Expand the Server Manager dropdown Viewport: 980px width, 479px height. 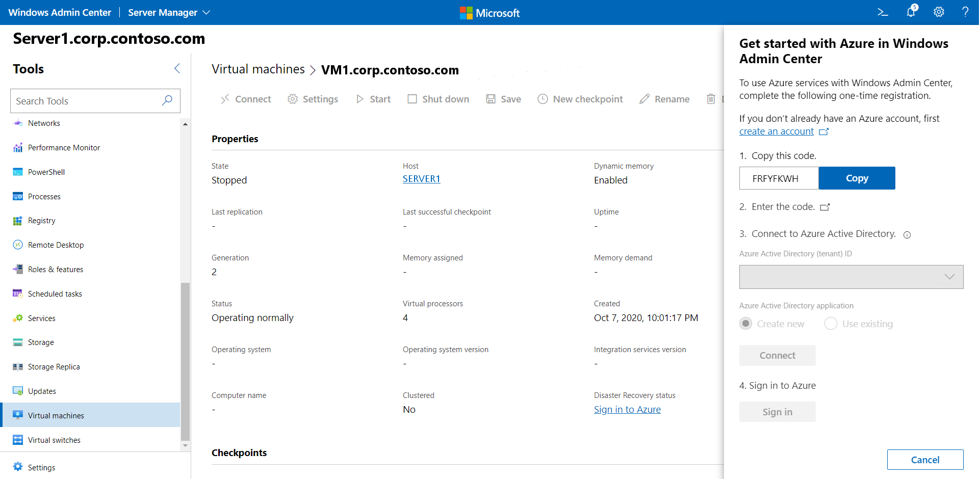click(206, 12)
